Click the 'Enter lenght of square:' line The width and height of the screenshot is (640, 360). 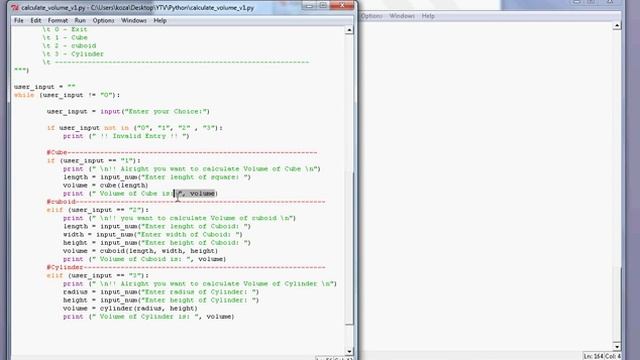click(157, 177)
